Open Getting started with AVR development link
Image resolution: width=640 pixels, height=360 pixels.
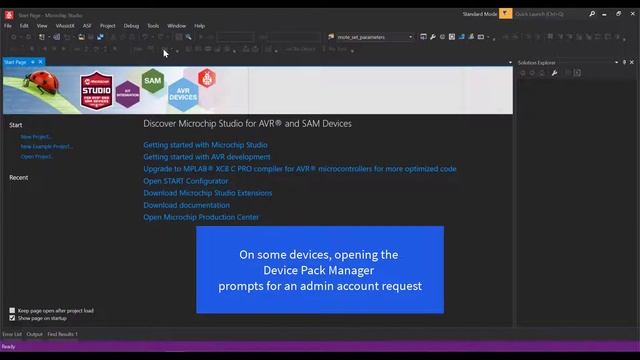coord(207,157)
